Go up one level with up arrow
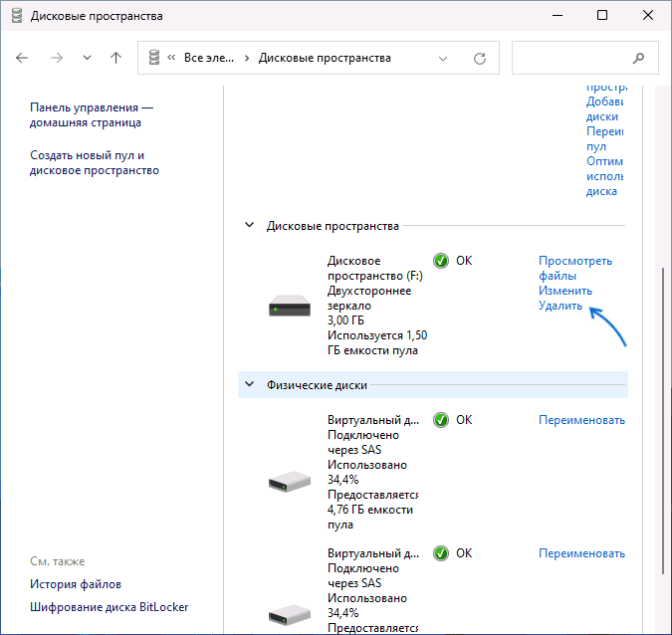Viewport: 672px width, 635px height. pos(115,58)
